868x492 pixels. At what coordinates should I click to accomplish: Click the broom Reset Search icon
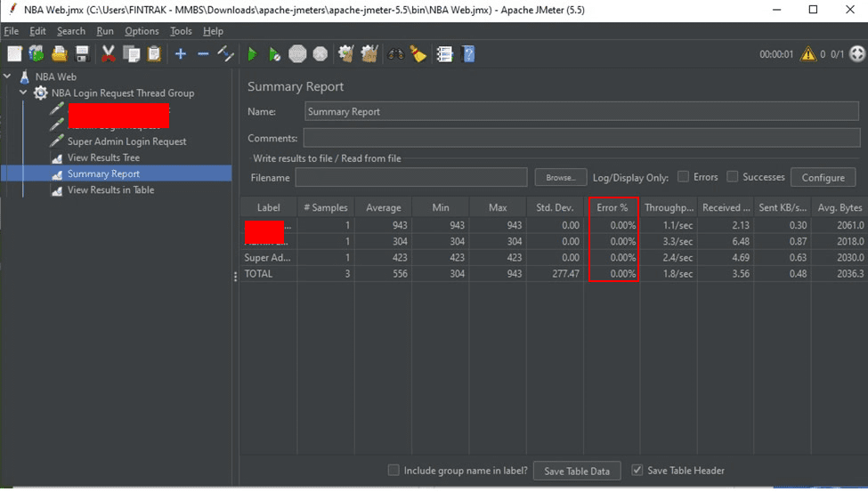tap(418, 54)
